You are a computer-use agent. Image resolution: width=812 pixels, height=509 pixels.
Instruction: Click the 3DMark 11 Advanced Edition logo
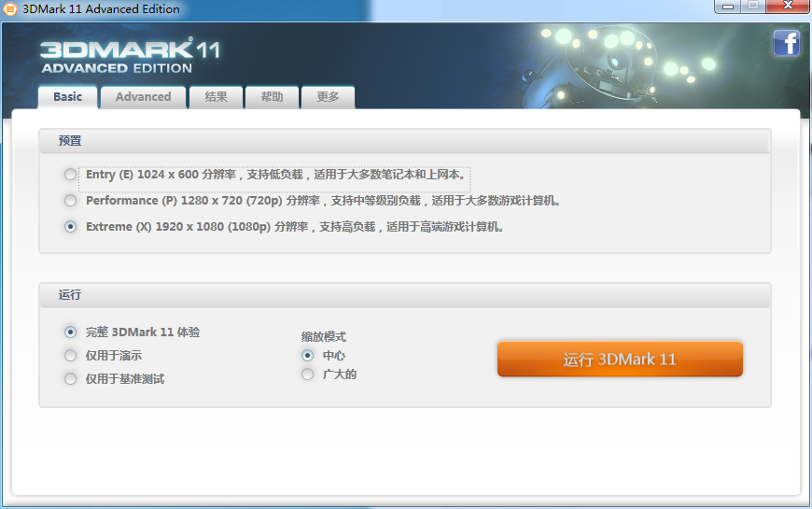pos(131,56)
